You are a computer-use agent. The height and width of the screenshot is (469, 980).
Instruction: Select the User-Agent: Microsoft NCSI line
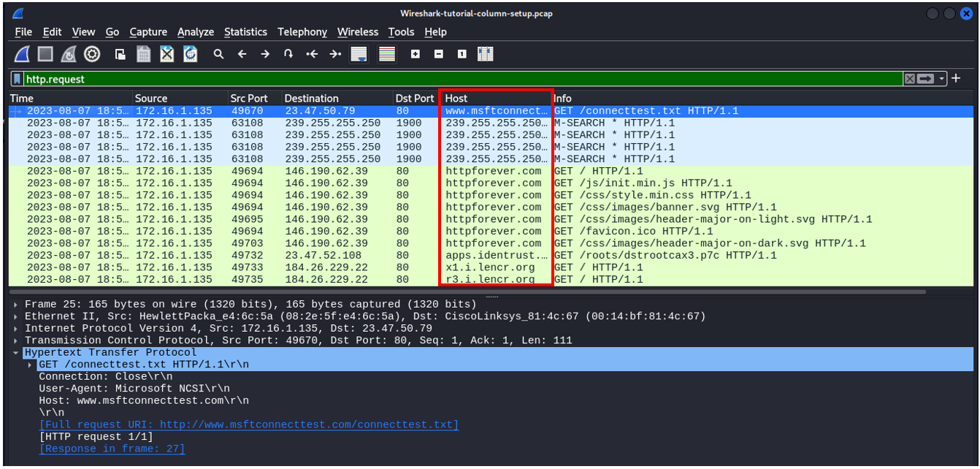coord(134,389)
